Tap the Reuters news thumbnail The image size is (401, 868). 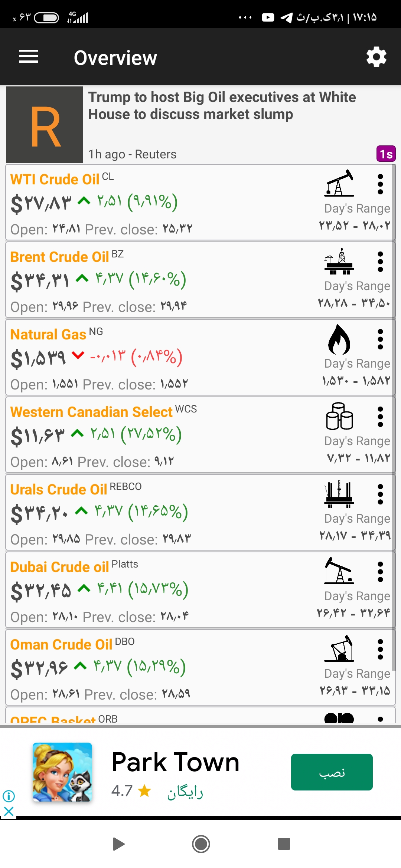coord(45,125)
